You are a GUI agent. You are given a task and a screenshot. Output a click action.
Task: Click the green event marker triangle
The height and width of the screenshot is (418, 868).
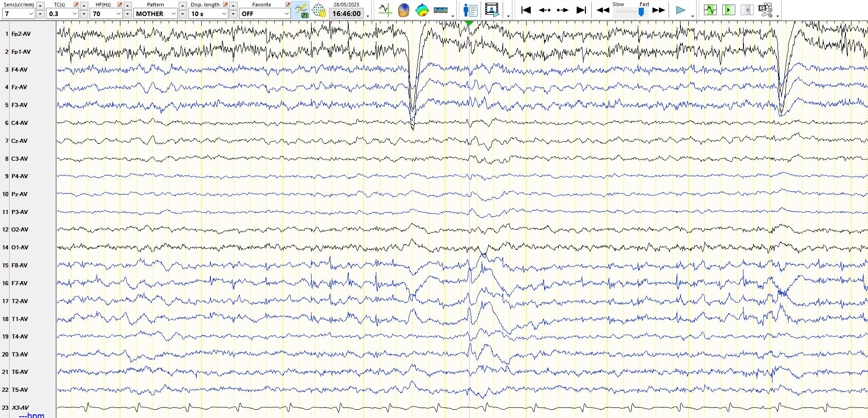(x=469, y=23)
